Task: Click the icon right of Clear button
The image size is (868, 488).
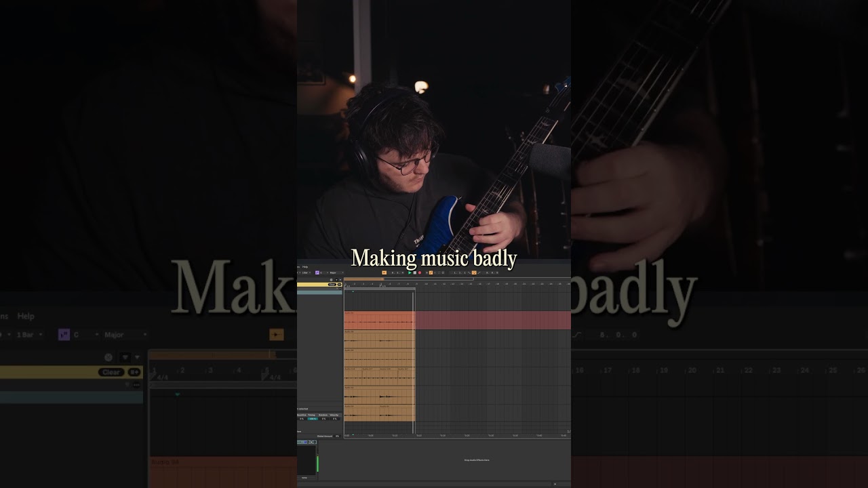Action: click(340, 285)
